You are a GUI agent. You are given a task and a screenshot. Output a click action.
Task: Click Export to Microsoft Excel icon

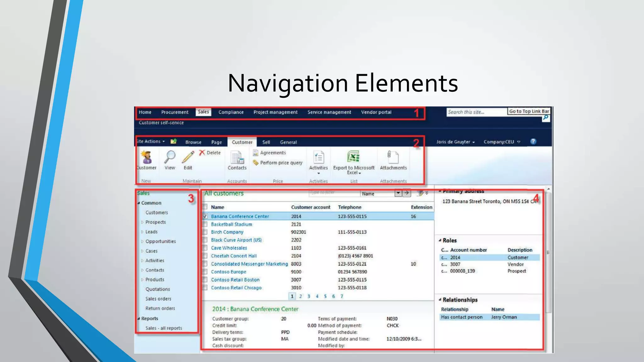[x=354, y=157]
